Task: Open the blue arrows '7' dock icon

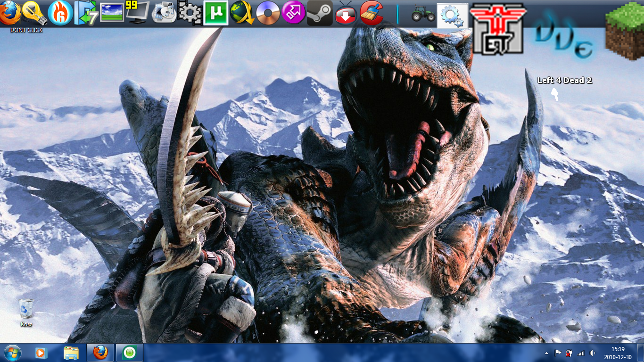Action: tap(87, 13)
